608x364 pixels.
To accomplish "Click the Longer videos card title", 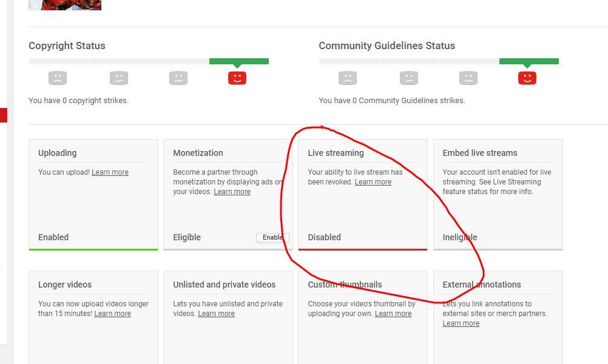I will tap(65, 285).
